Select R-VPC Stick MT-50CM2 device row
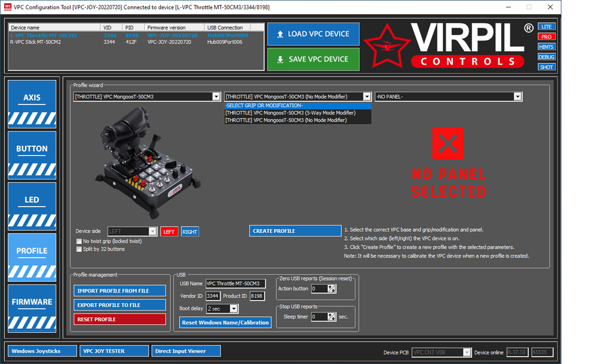The image size is (605, 364). pyautogui.click(x=136, y=42)
